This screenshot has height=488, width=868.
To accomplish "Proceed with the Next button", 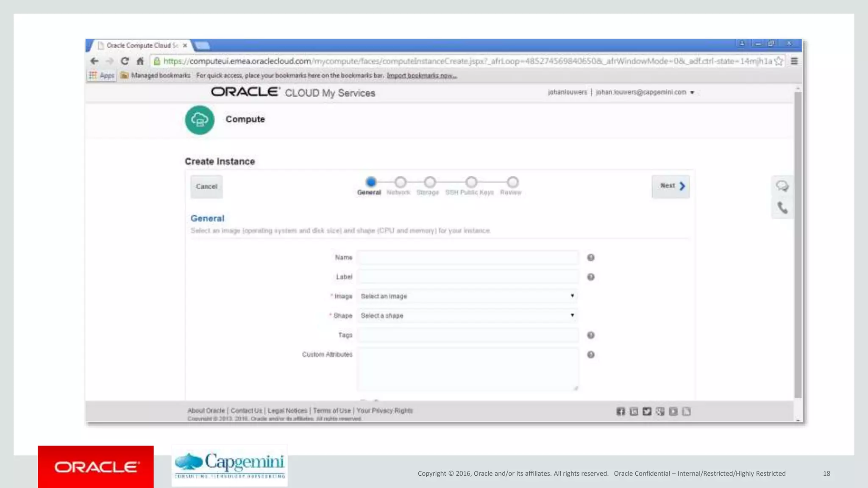I will (x=670, y=186).
